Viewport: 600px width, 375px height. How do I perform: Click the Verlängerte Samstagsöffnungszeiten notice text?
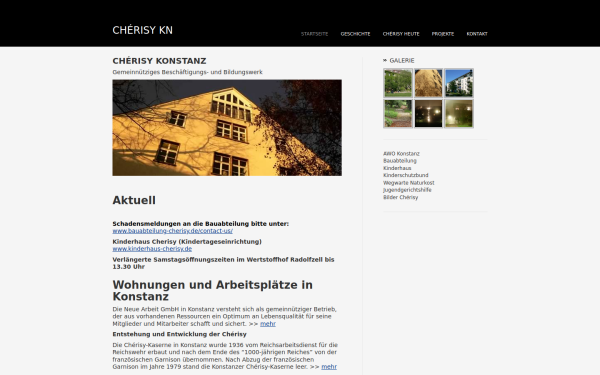[223, 263]
